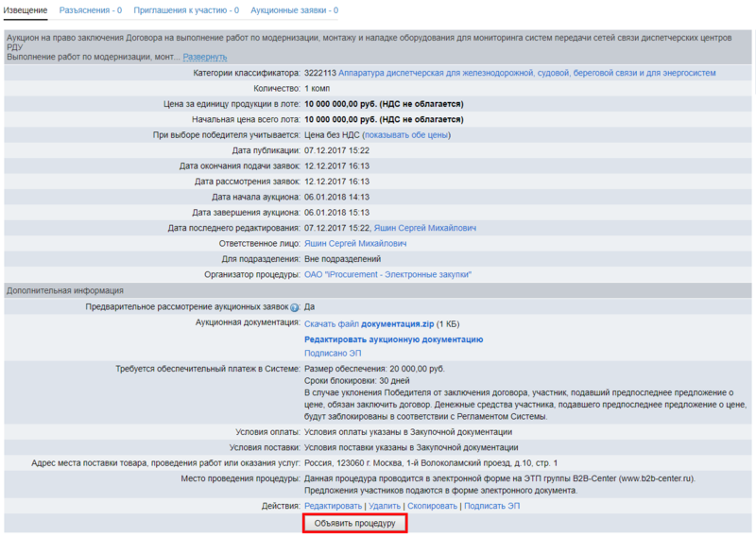The width and height of the screenshot is (756, 538).
Task: Click 'Подписано ЭП' link
Action: point(333,354)
